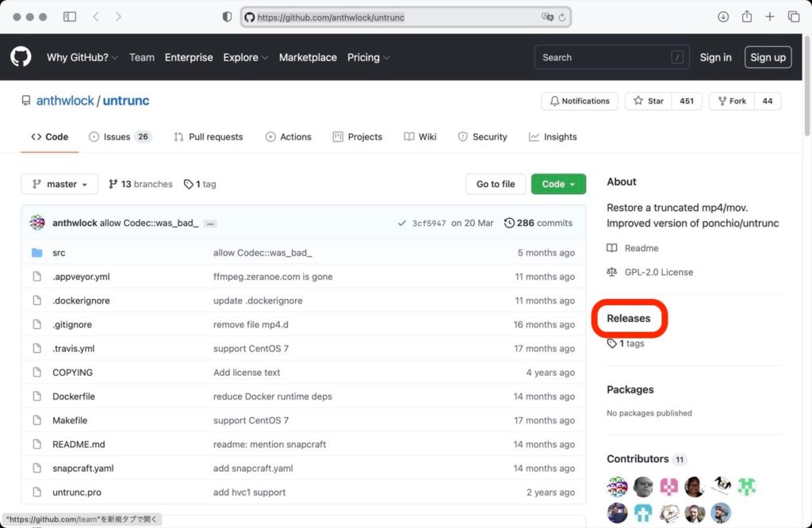Screen dimensions: 812x528
Task: Star the untrunc repository
Action: pos(648,101)
